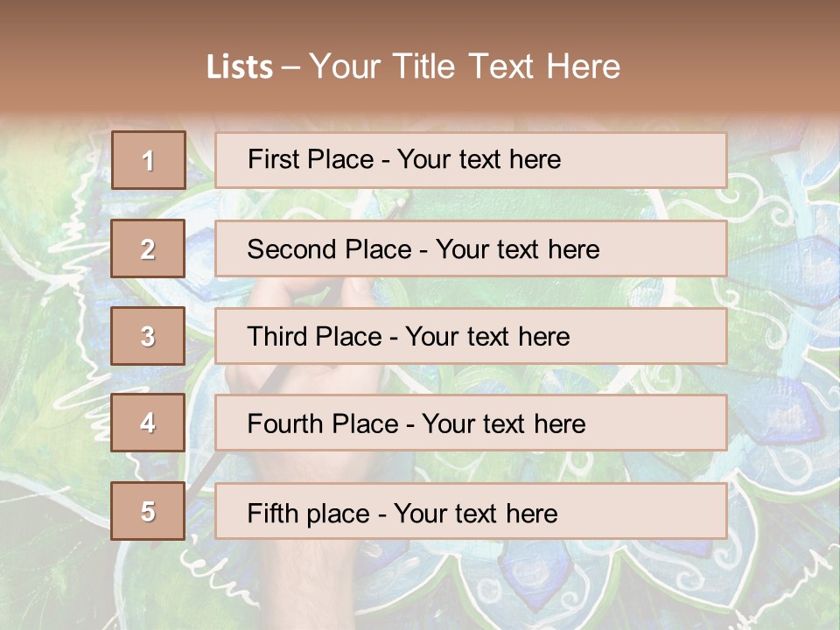This screenshot has width=840, height=630.
Task: Select the number 2 square
Action: tap(148, 248)
